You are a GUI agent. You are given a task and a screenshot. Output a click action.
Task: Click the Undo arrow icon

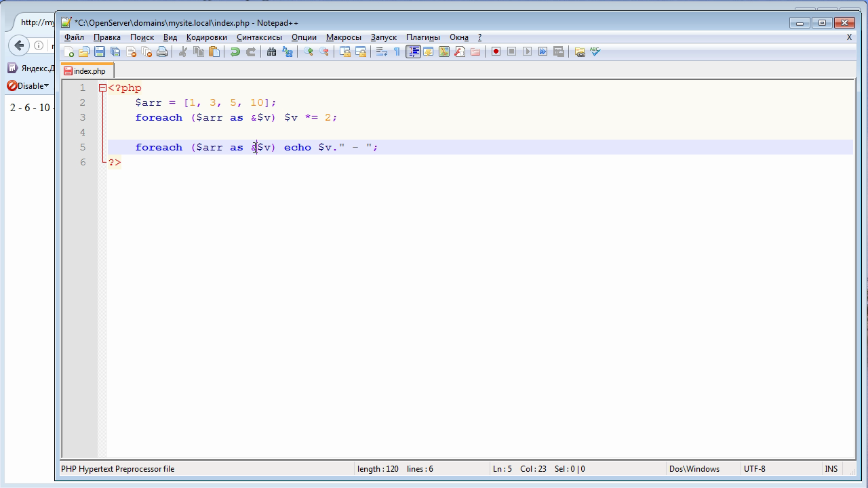(235, 52)
